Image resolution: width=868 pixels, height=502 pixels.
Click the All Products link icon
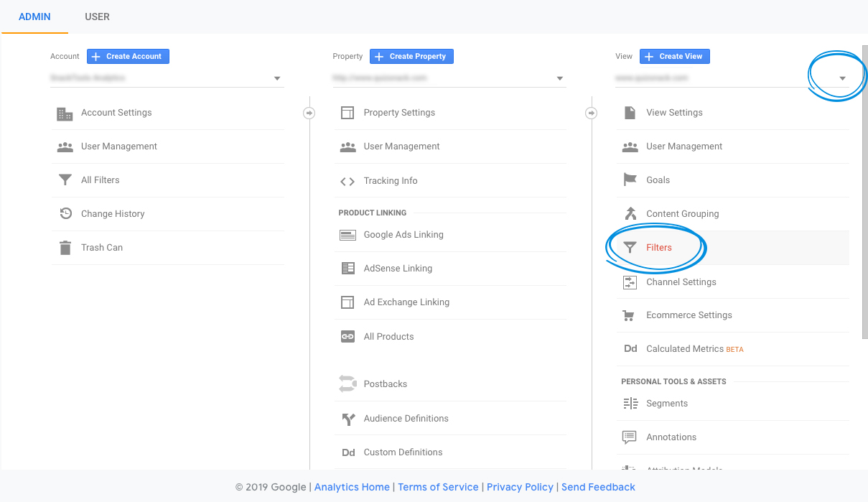pos(347,336)
